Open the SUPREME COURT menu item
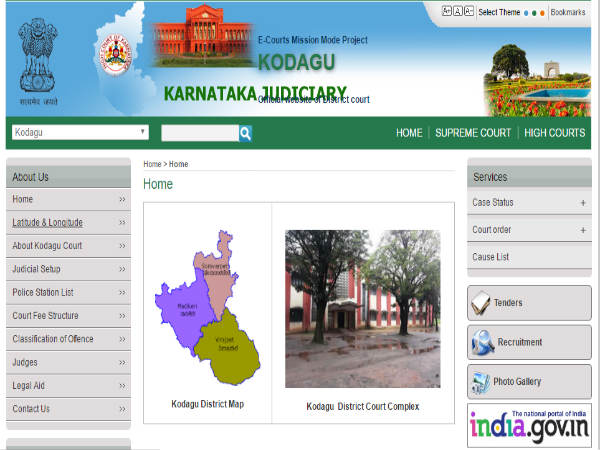The width and height of the screenshot is (600, 450). [473, 133]
